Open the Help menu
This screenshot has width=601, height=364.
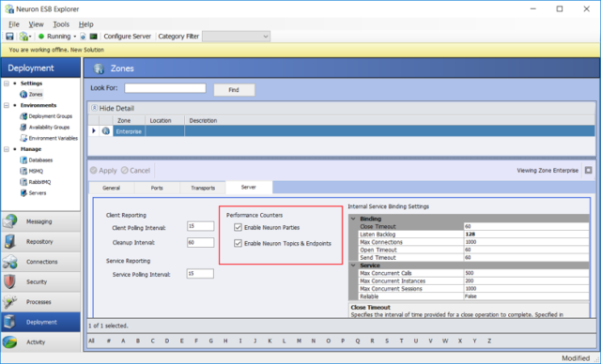click(x=85, y=24)
